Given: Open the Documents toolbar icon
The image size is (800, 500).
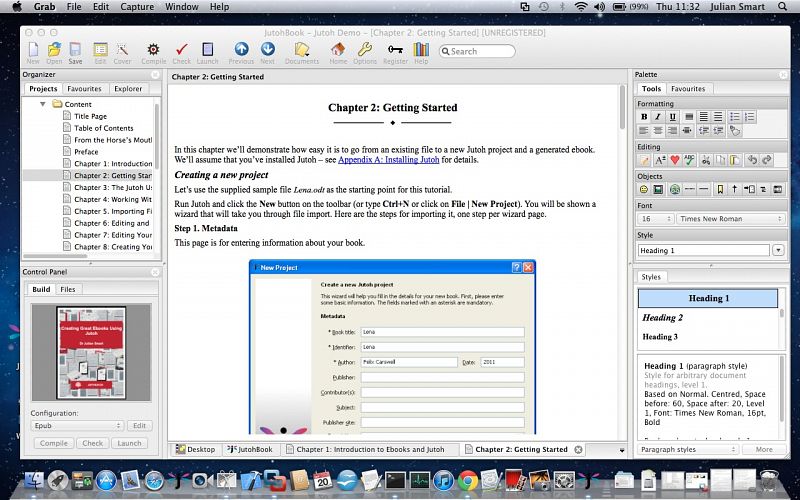Looking at the screenshot, I should pos(301,50).
